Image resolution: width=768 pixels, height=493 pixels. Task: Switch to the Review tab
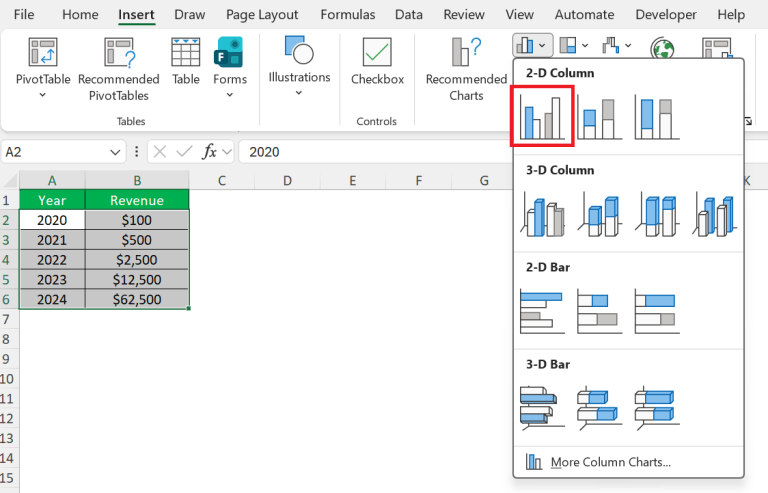click(464, 15)
